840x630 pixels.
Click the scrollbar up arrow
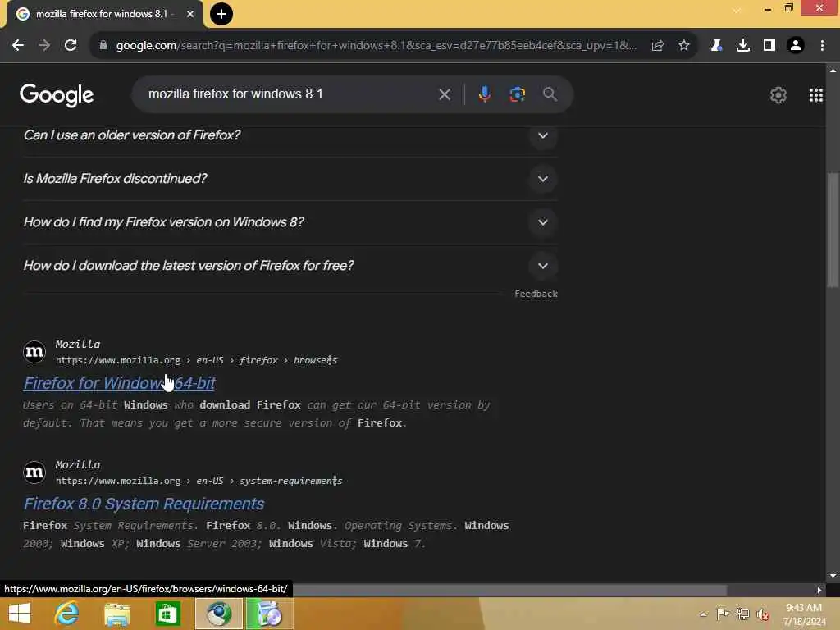coord(833,71)
